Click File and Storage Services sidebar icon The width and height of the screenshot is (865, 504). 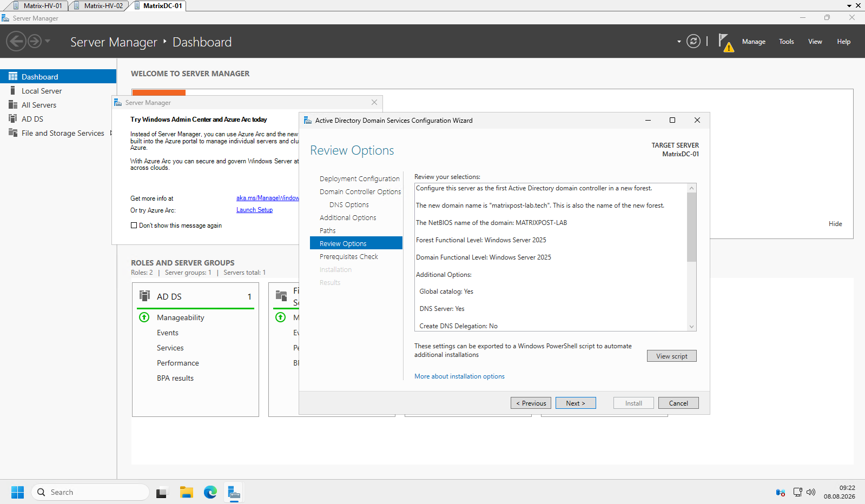pyautogui.click(x=13, y=132)
